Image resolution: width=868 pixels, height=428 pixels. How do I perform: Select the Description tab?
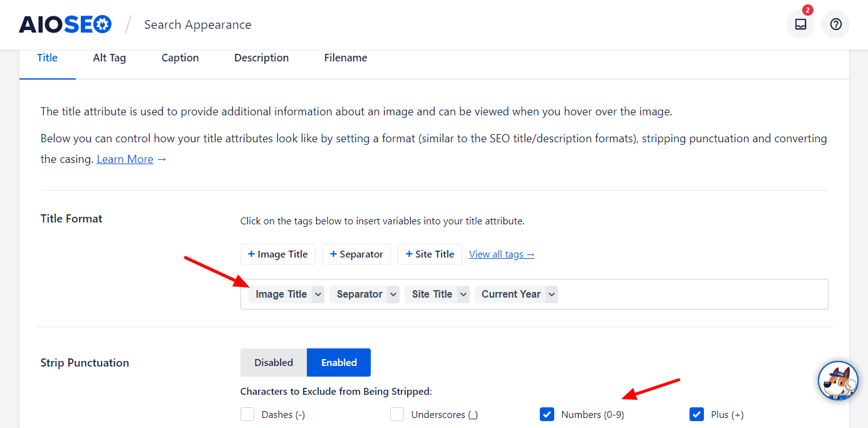click(x=261, y=58)
